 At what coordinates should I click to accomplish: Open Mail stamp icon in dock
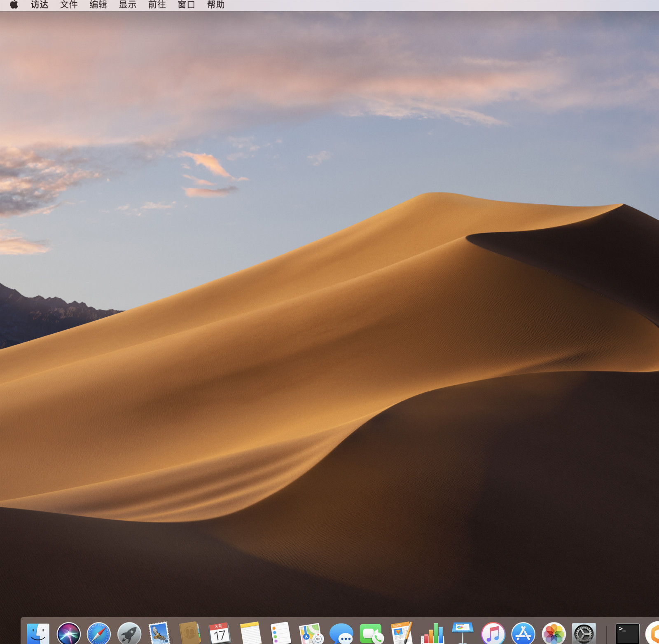(159, 633)
